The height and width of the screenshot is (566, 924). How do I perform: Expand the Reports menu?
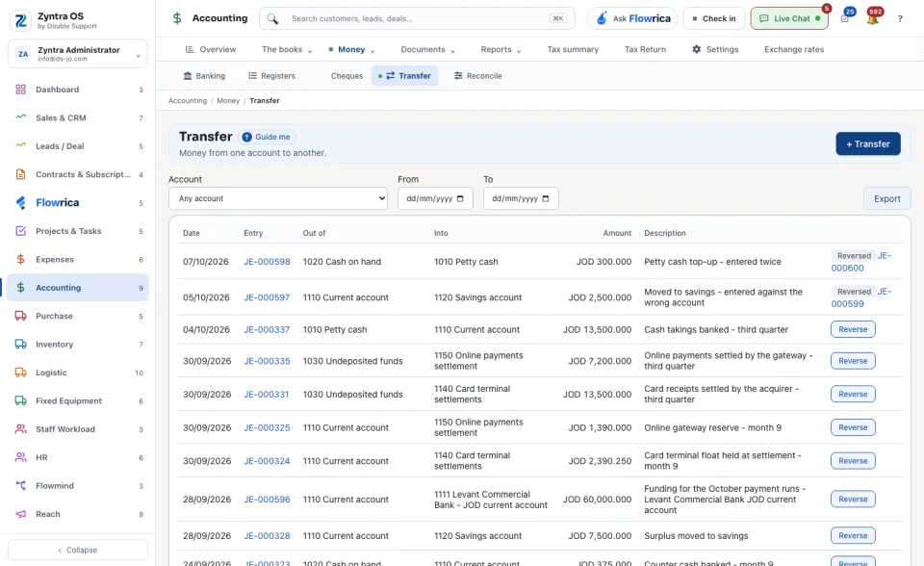click(500, 49)
